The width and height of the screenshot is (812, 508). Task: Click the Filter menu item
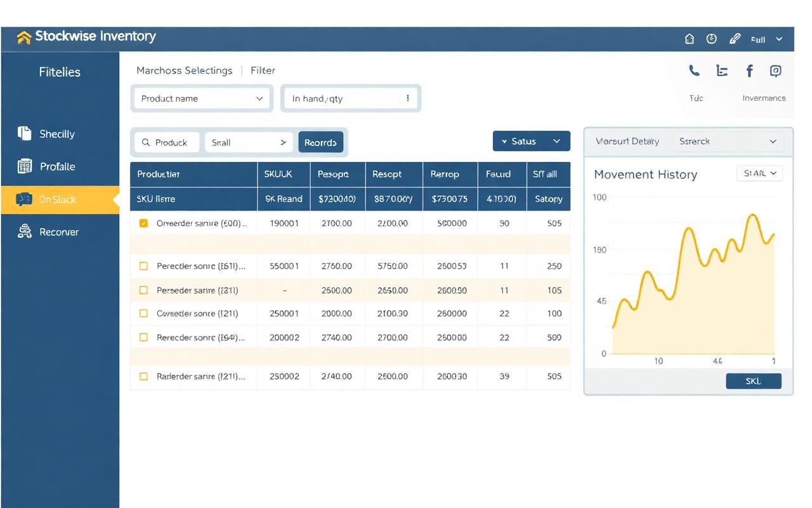point(263,70)
